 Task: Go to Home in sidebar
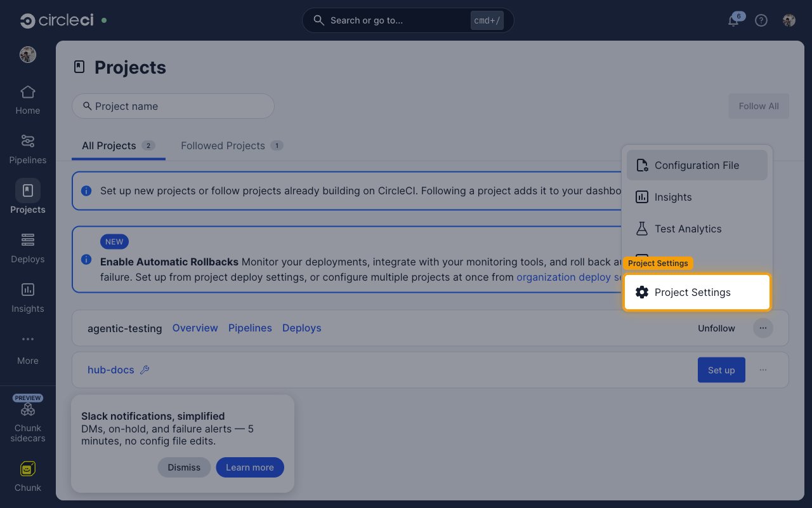coord(28,100)
